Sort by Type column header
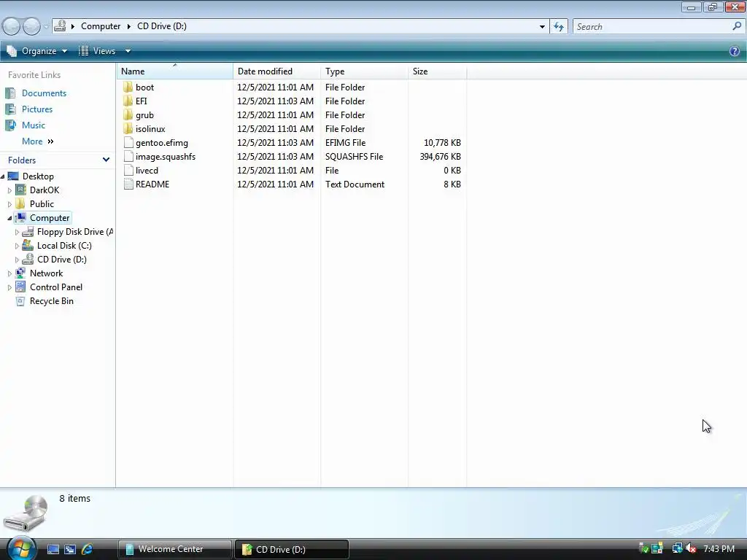The height and width of the screenshot is (560, 747). coord(365,71)
